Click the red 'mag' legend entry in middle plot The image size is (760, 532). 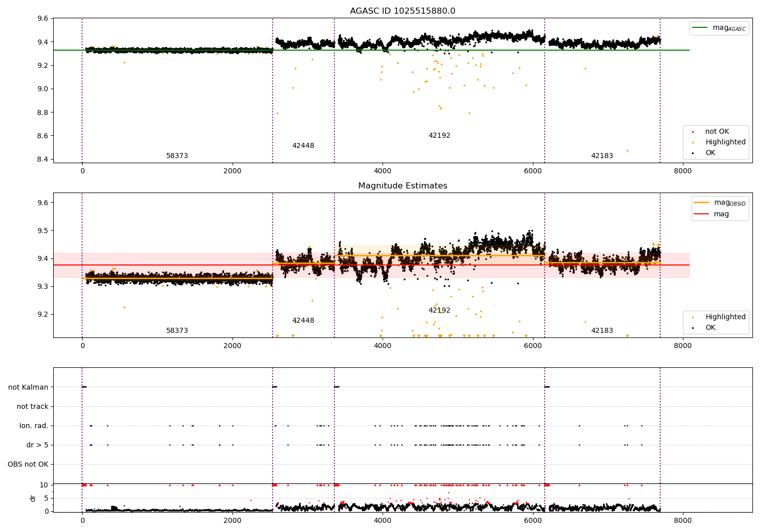[x=711, y=214]
